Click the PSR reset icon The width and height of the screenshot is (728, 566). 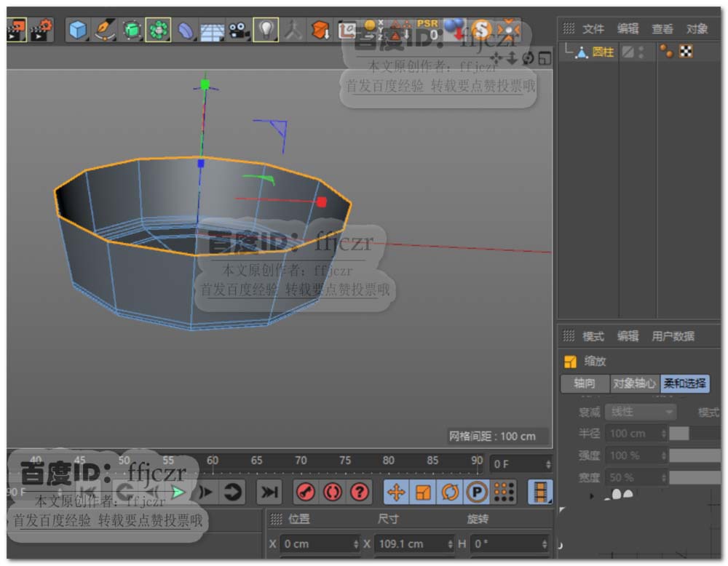pos(427,30)
